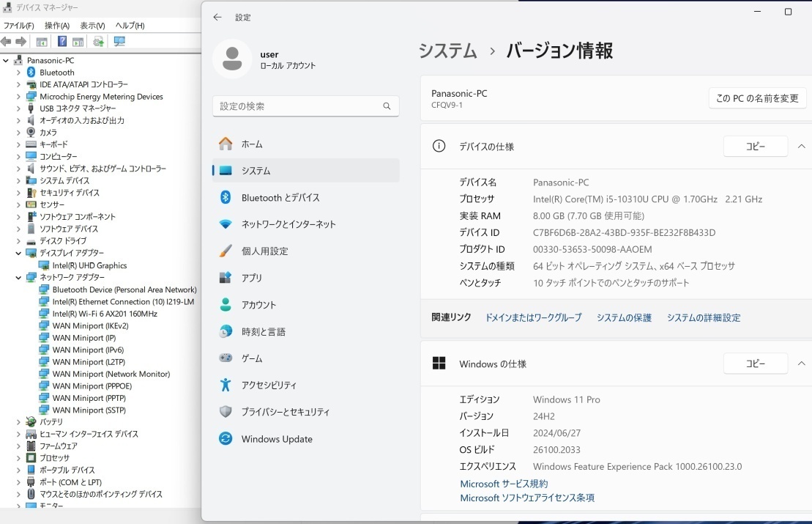Click the 設定の検索 search field
The width and height of the screenshot is (812, 524).
coord(305,106)
